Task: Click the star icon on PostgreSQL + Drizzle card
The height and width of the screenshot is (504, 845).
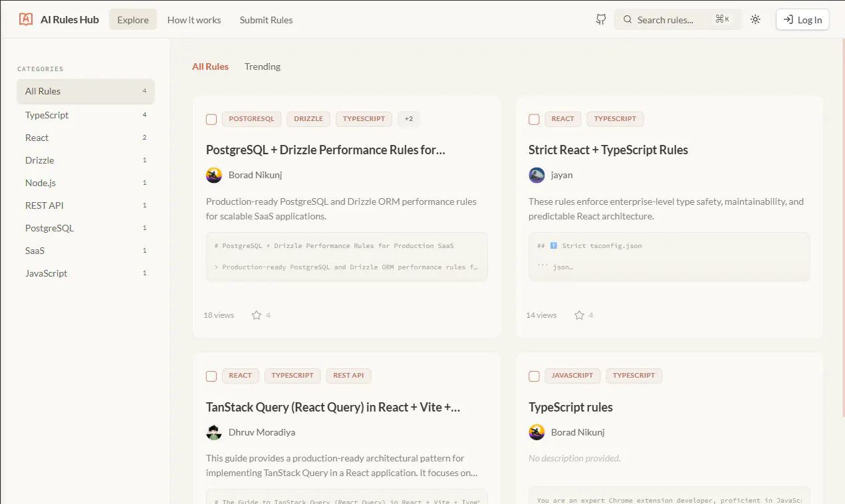Action: click(257, 315)
